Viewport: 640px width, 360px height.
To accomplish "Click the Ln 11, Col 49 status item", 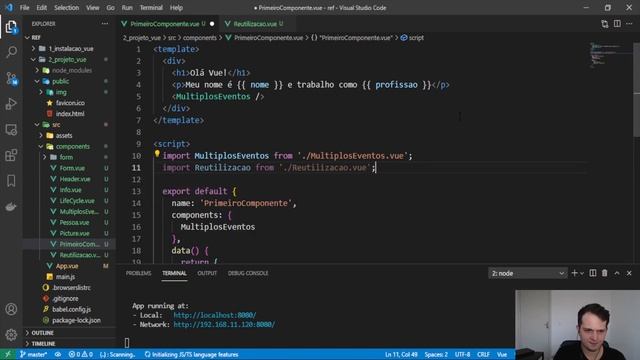I will (x=401, y=354).
